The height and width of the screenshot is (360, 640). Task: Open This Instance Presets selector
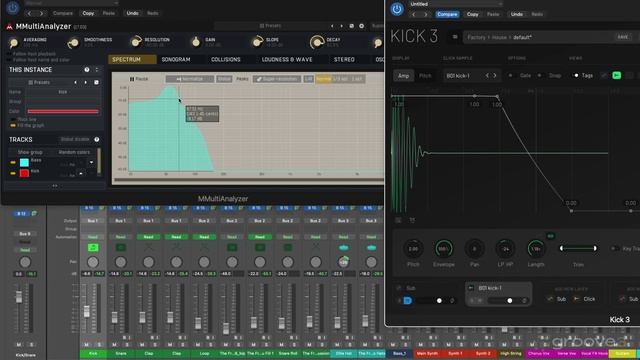40,82
